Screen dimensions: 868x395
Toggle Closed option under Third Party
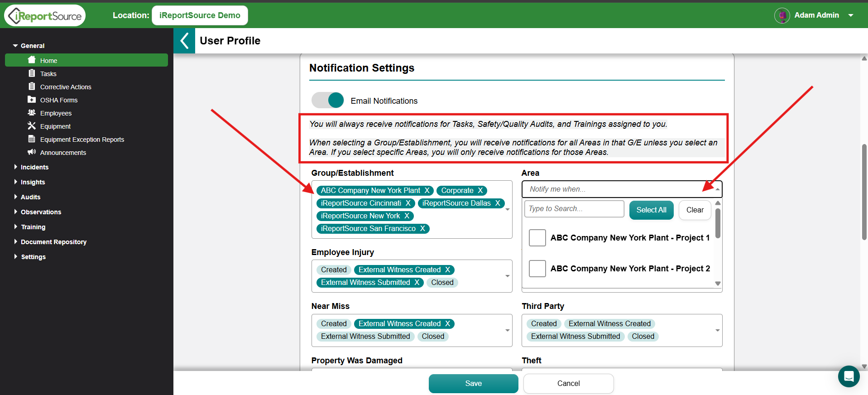pyautogui.click(x=643, y=337)
